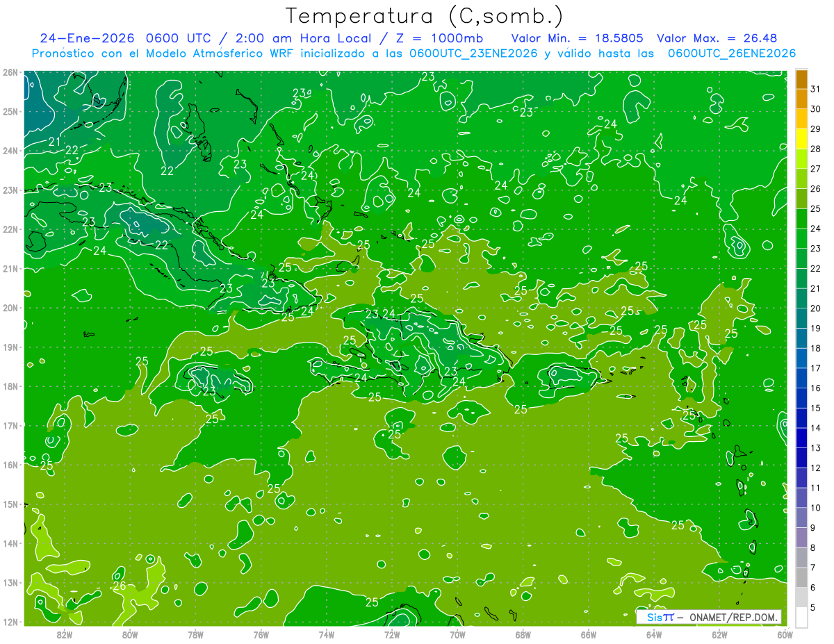Click 'Valor Max. = 26.48' in header
Viewport: 834px width, 644px height.
tap(717, 38)
